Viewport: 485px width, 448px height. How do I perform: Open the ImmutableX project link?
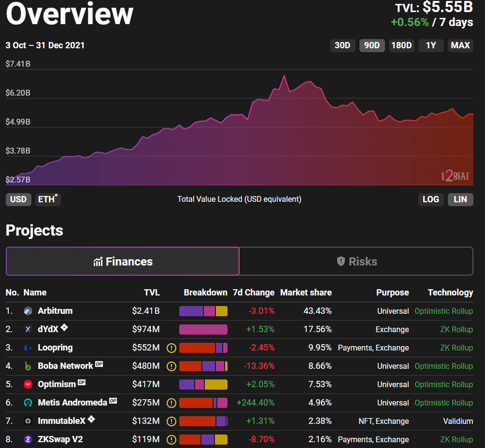click(61, 421)
